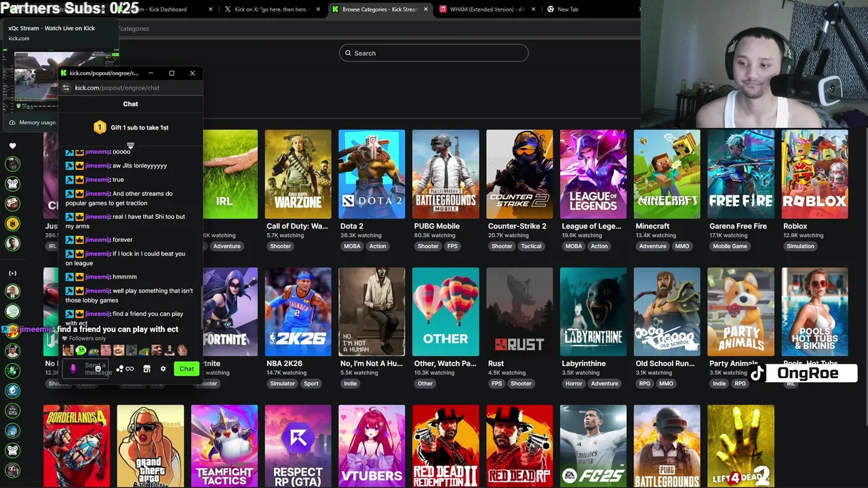
Task: Open the Left 4 Dead 2 thumbnail
Action: tap(741, 446)
